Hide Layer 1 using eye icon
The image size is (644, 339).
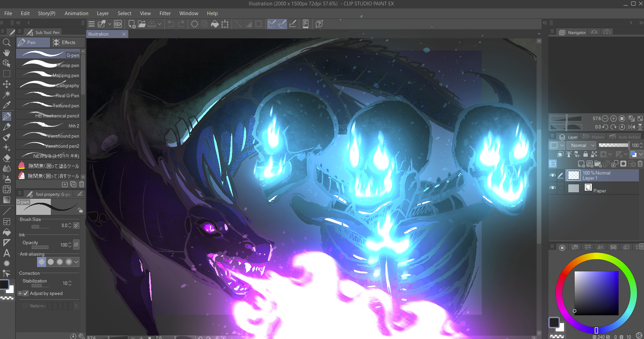coord(552,175)
